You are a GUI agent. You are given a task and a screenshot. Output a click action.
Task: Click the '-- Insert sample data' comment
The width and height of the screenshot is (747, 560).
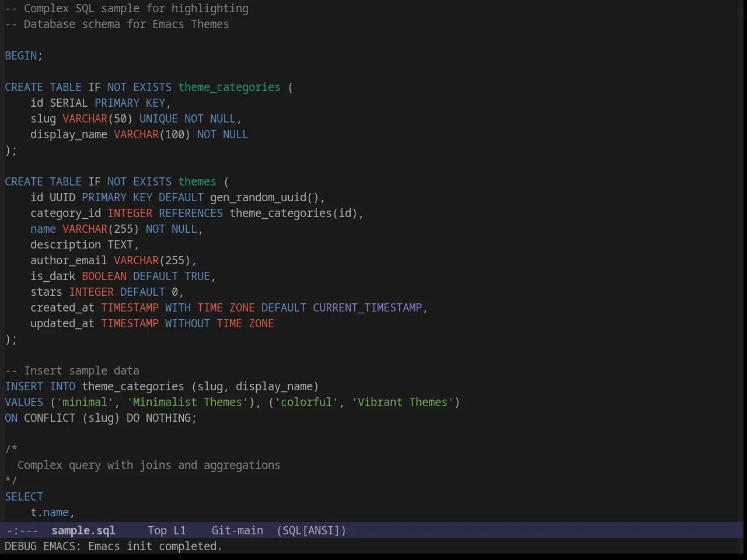click(x=72, y=370)
